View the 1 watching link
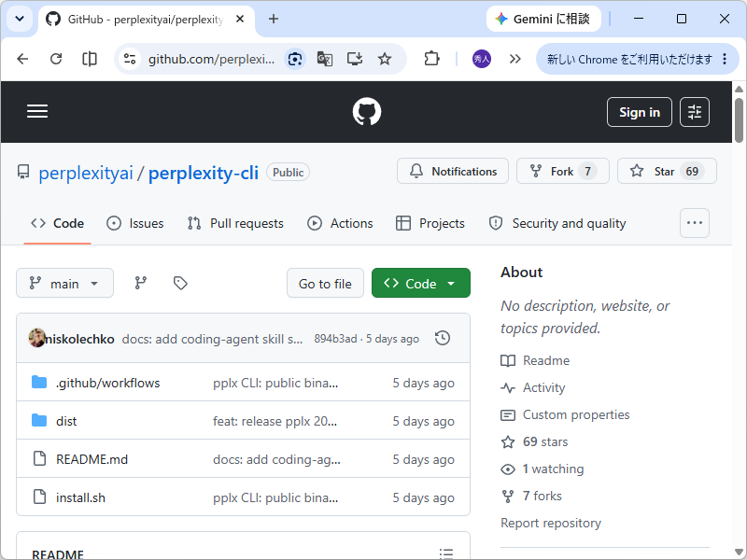Viewport: 747px width, 560px height. (x=543, y=469)
